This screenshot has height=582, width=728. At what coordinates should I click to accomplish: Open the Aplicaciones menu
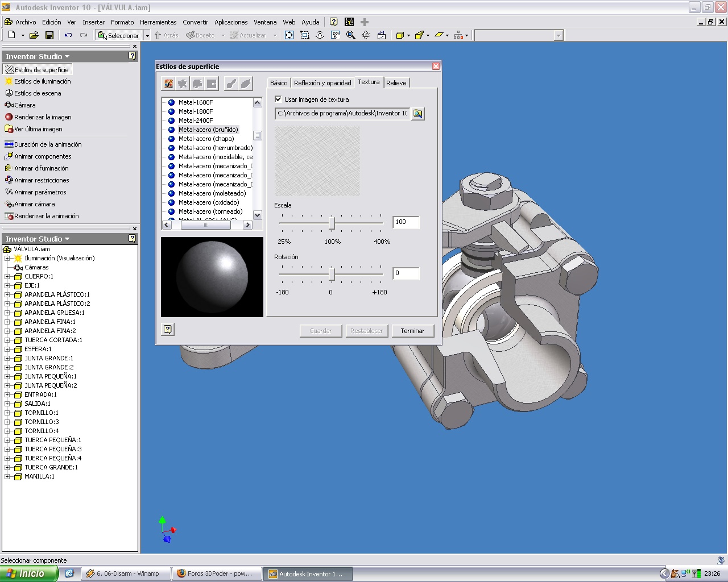point(231,22)
